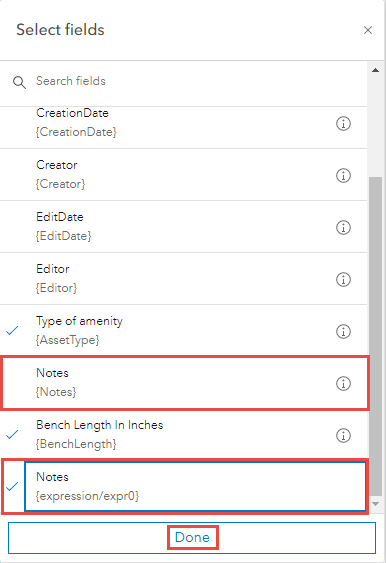Click the search magnifier icon
The height and width of the screenshot is (563, 386).
[x=19, y=82]
